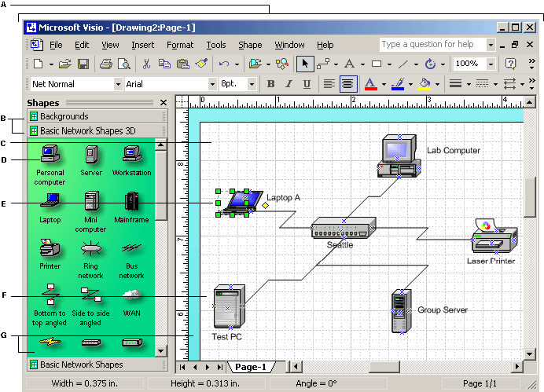Open a file with the Open folder icon

[x=65, y=64]
